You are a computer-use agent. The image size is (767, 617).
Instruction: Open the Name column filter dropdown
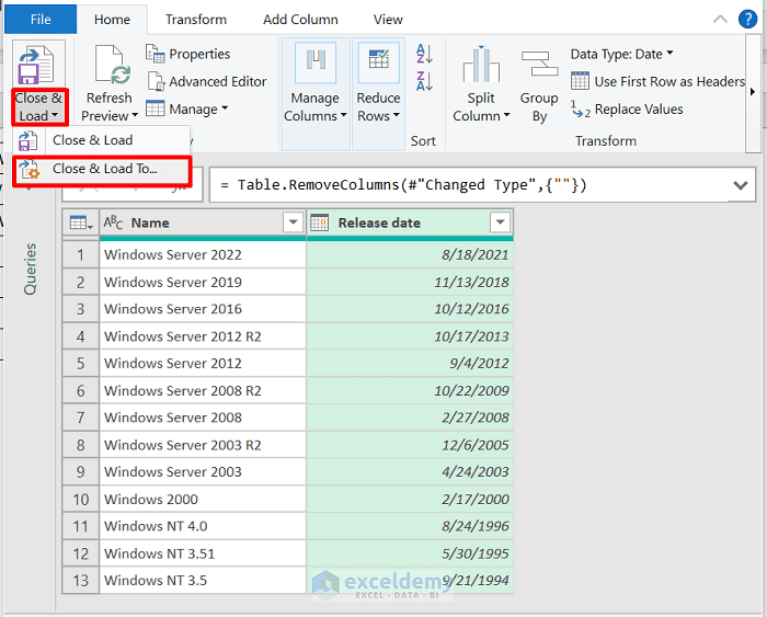coord(293,223)
